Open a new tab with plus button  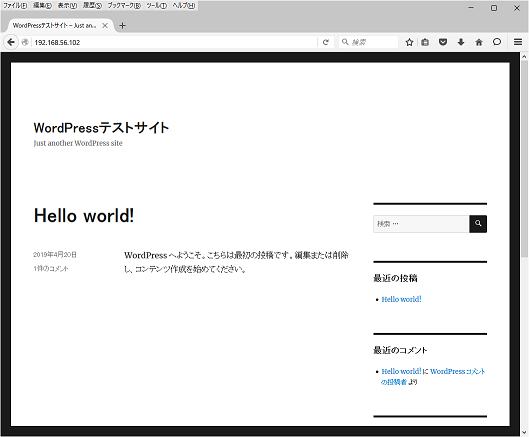pyautogui.click(x=122, y=26)
